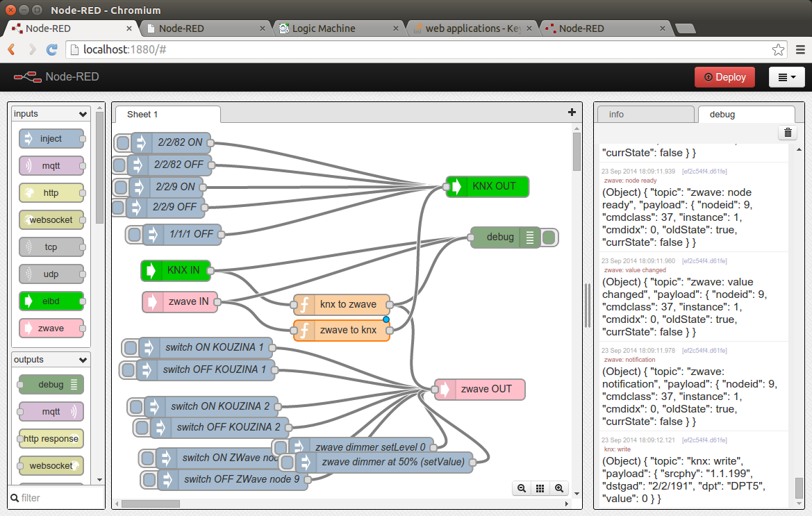The width and height of the screenshot is (812, 516).
Task: Trigger switch OFF KOUZINA 2 inject button
Action: tap(142, 428)
